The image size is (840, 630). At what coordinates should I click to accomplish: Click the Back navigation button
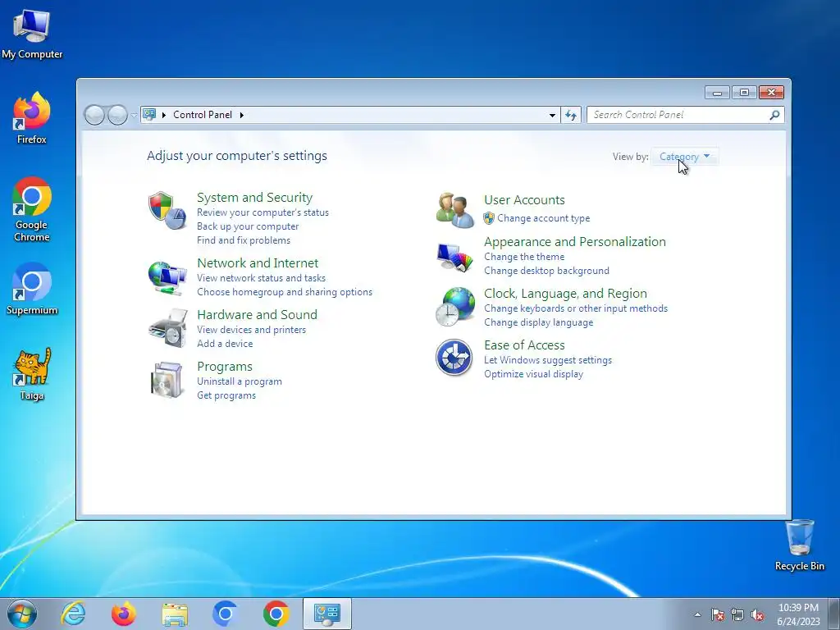click(x=95, y=115)
